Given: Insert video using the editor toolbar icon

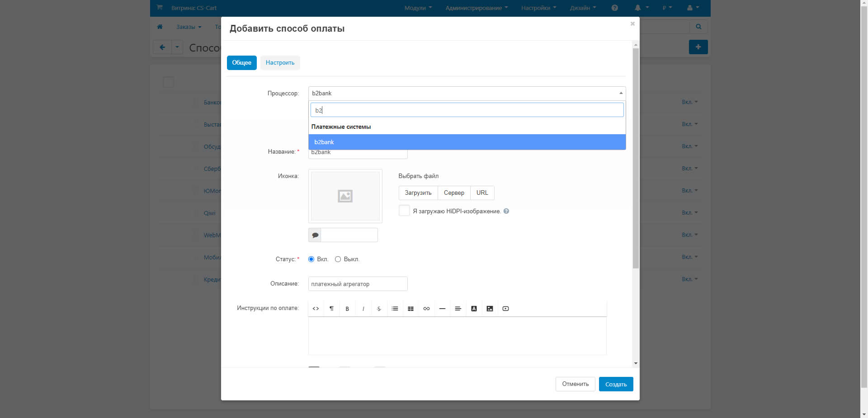Looking at the screenshot, I should point(505,309).
